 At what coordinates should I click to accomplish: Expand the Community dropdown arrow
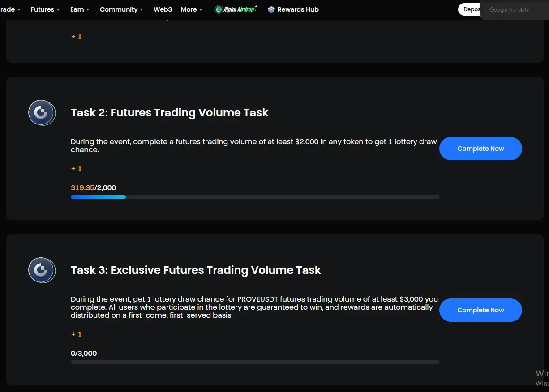click(142, 9)
